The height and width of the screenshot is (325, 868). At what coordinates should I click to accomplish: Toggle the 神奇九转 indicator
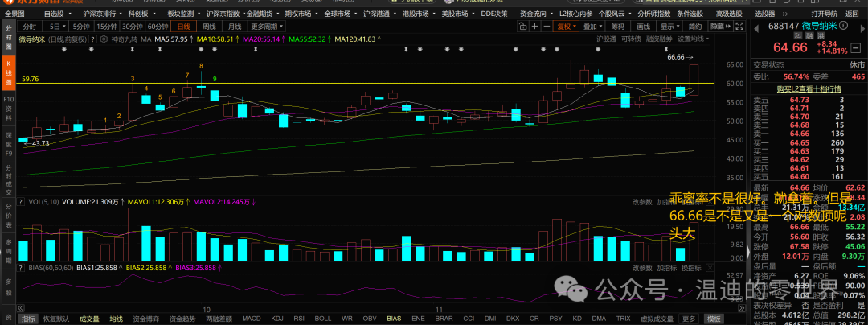[x=124, y=39]
